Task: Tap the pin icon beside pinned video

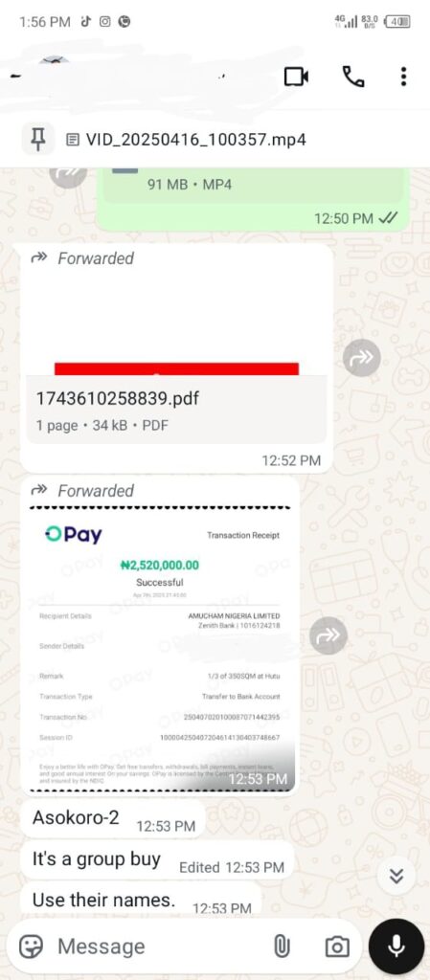Action: [x=38, y=138]
